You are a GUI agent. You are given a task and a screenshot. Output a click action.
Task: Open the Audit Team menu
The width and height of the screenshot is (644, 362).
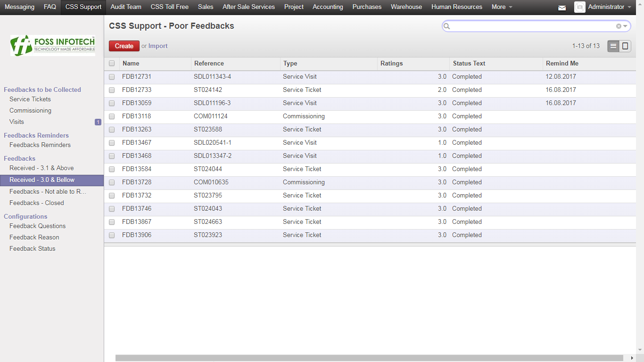tap(126, 7)
